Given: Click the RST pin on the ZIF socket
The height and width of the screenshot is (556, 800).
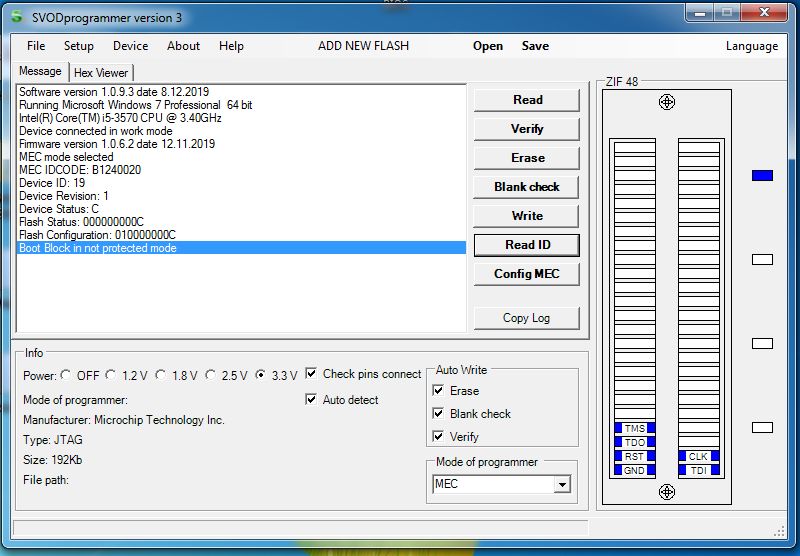Looking at the screenshot, I should pos(634,456).
